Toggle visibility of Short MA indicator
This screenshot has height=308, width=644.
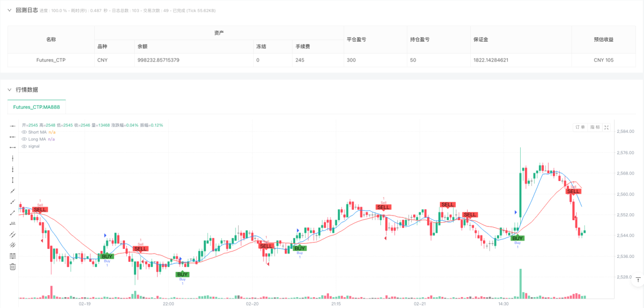click(x=24, y=132)
